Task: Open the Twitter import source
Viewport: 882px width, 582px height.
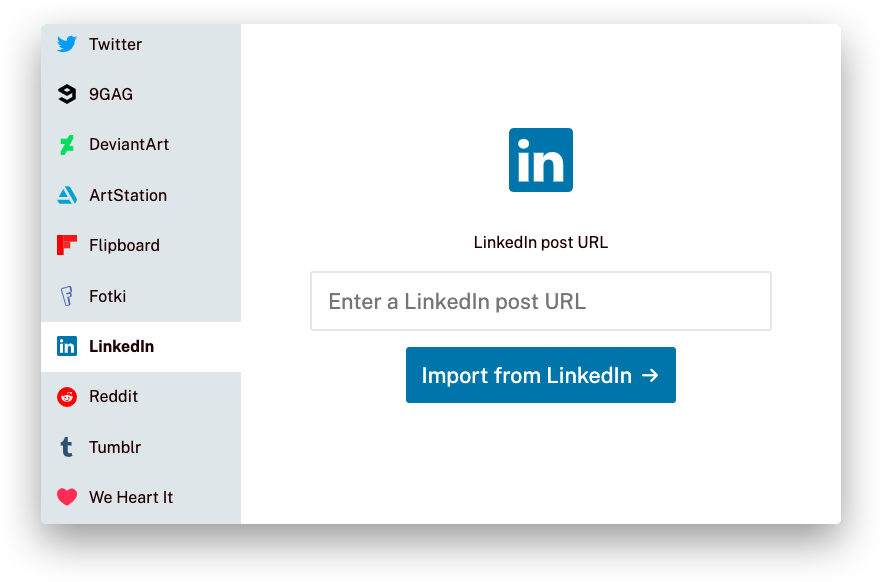Action: coord(141,44)
